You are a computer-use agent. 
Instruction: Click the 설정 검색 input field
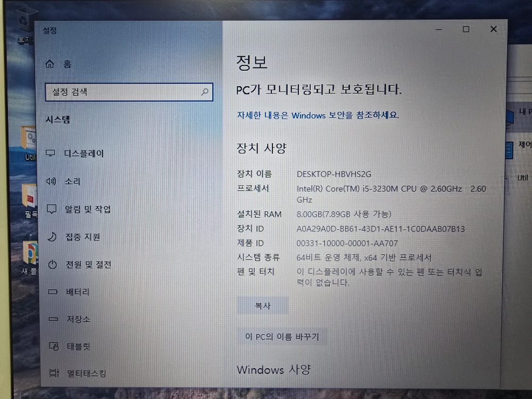pos(122,92)
